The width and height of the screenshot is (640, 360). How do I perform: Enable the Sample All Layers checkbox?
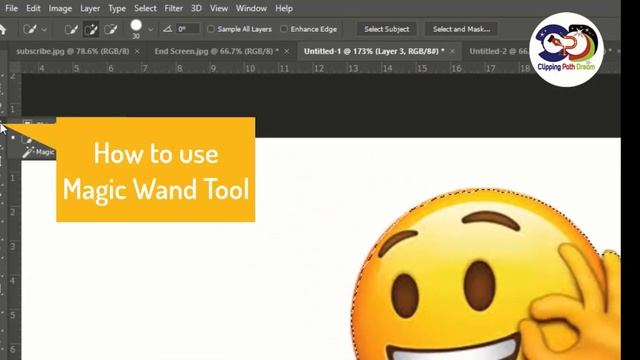(211, 29)
